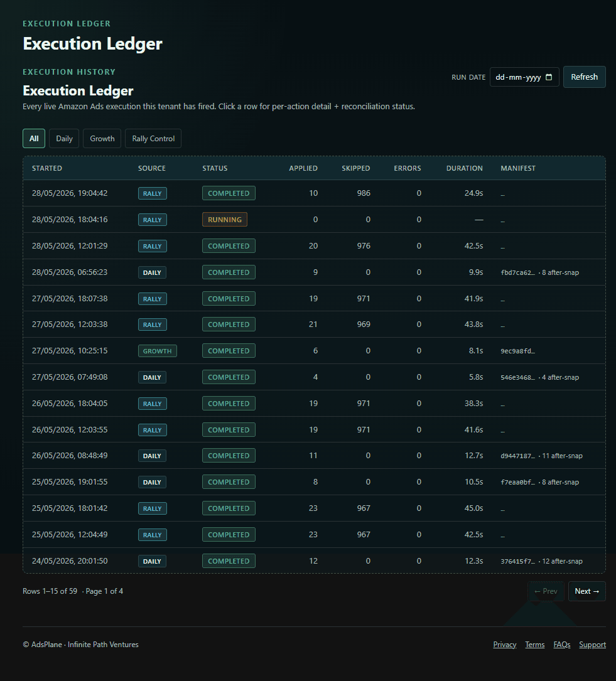Open the row started 25/05/2026, 12:04:49
616x681 pixels.
(x=314, y=535)
